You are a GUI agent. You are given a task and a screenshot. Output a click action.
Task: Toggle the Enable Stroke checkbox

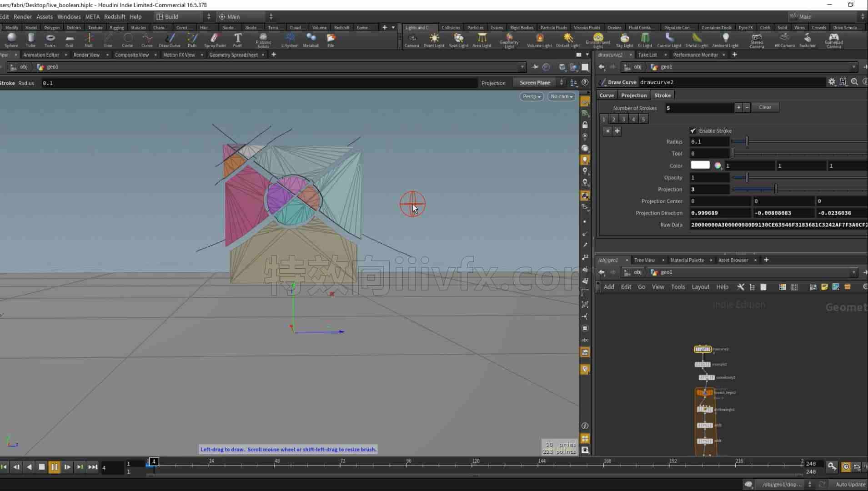(x=693, y=130)
